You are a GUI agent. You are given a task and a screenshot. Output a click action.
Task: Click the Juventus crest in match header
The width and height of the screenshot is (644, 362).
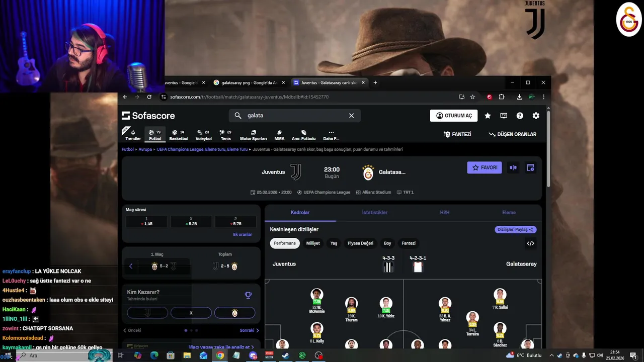(x=296, y=172)
